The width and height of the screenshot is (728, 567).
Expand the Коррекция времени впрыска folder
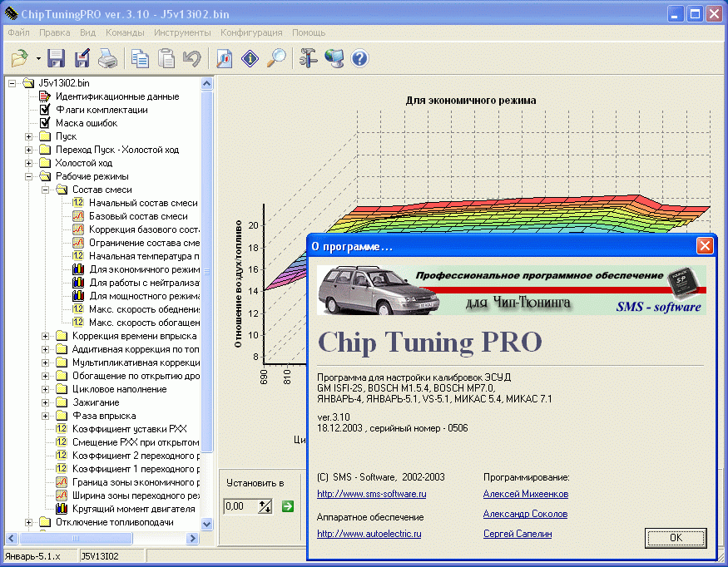46,336
